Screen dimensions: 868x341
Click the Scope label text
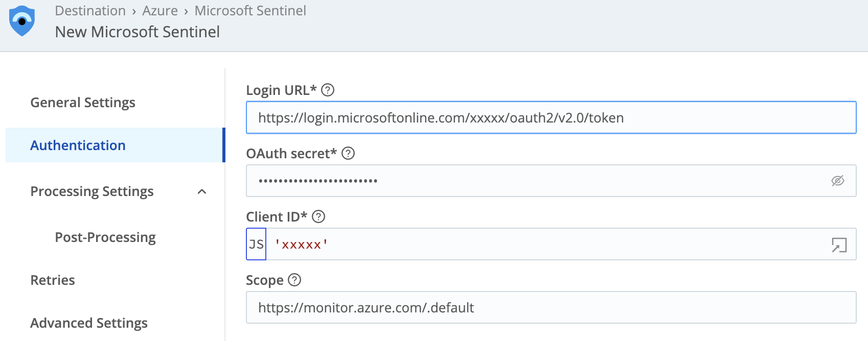click(x=265, y=280)
